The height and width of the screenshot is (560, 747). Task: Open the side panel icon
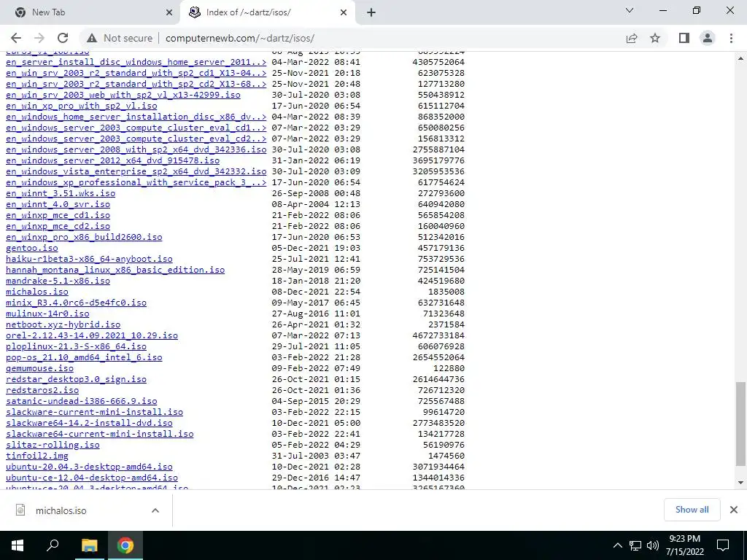pyautogui.click(x=684, y=38)
